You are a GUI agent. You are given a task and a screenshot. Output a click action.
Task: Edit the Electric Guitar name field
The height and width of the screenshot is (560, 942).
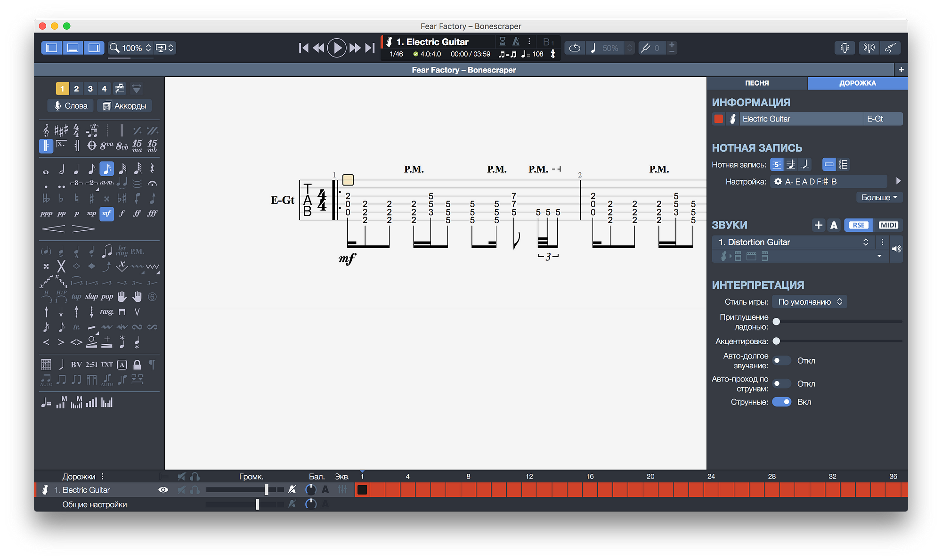coord(801,119)
